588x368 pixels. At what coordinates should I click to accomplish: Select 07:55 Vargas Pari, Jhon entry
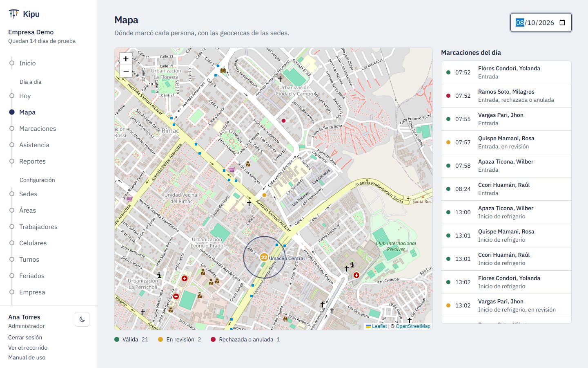tap(506, 119)
